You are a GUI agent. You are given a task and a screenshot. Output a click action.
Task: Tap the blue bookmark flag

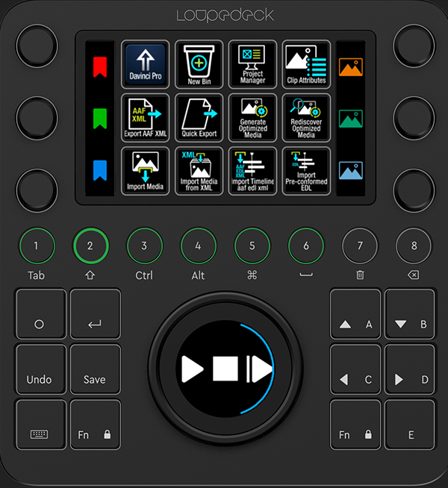(100, 171)
